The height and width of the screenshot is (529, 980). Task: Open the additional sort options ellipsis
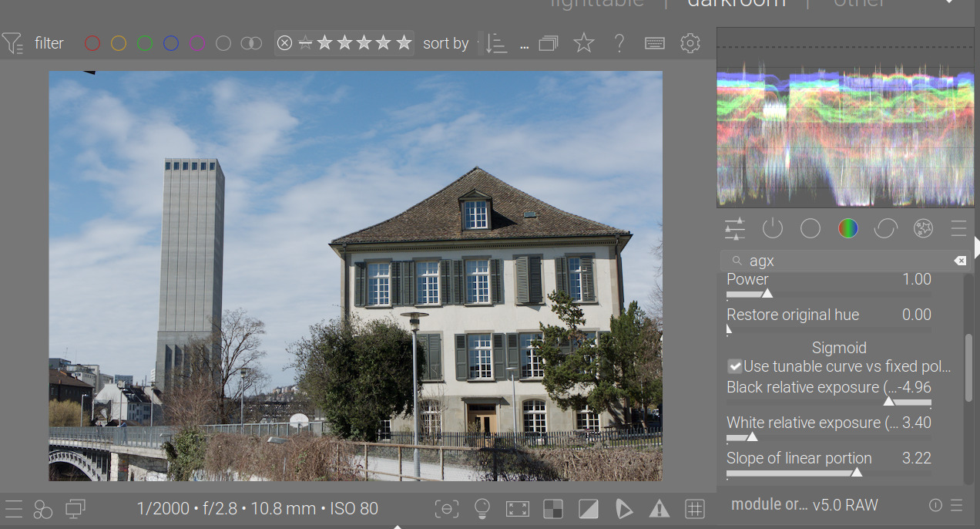click(x=525, y=45)
